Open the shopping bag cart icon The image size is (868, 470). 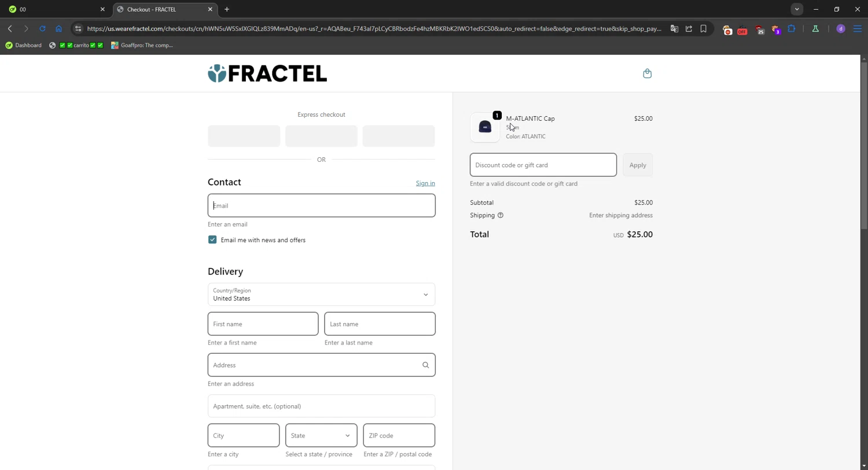(x=647, y=73)
